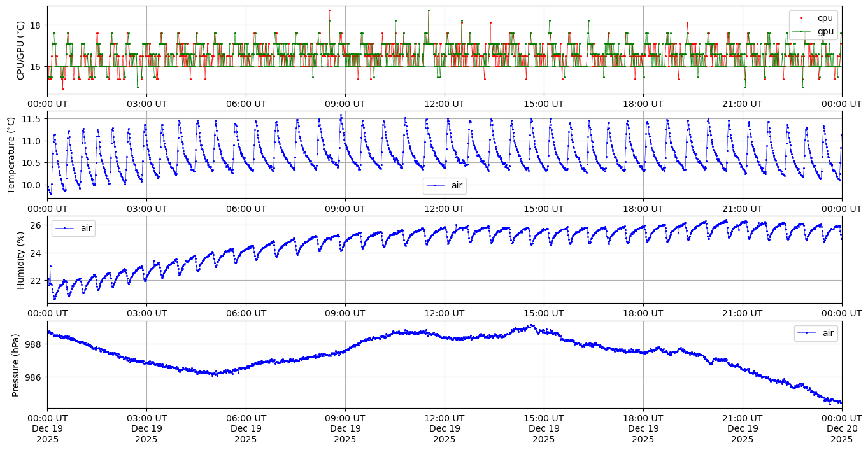
Task: Click the Pressure (hPa) y-axis label
Action: pyautogui.click(x=16, y=365)
